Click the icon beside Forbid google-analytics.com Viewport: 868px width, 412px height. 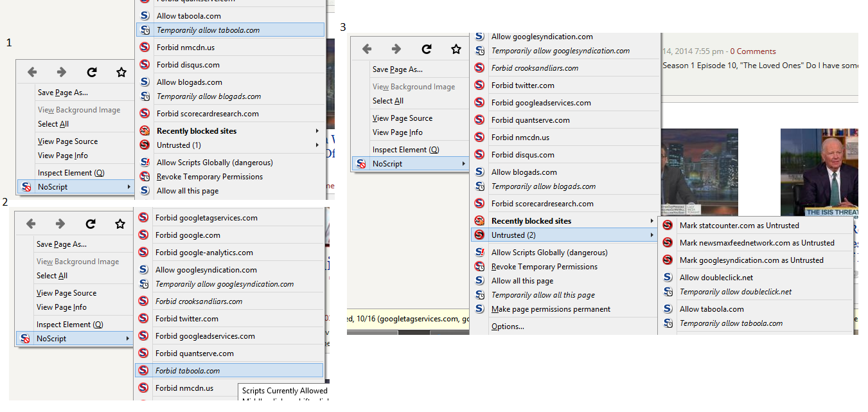pyautogui.click(x=143, y=253)
